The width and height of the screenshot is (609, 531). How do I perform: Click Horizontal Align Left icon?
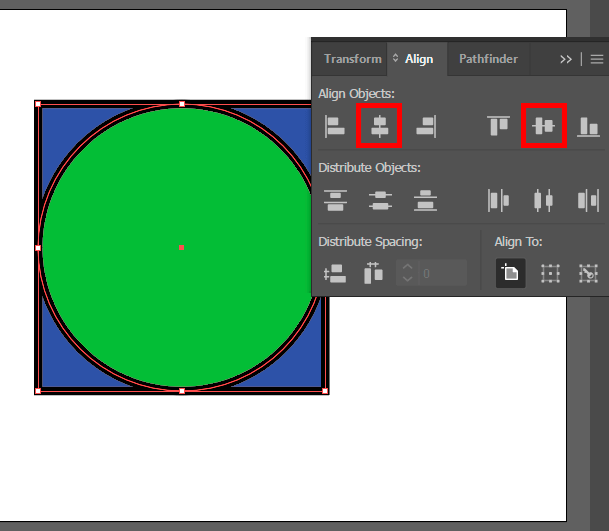(334, 127)
